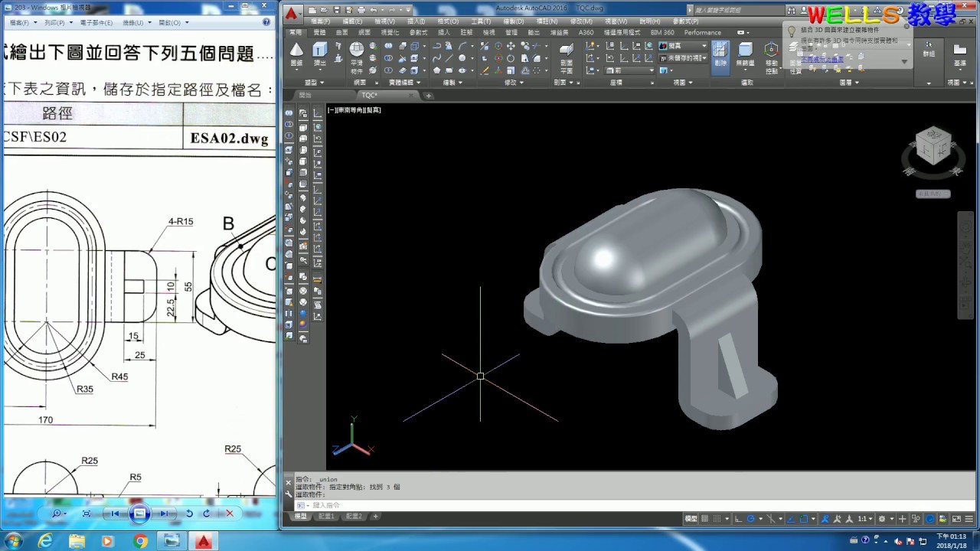This screenshot has height=551, width=980.
Task: Delete the photo with the red X button
Action: (x=229, y=514)
